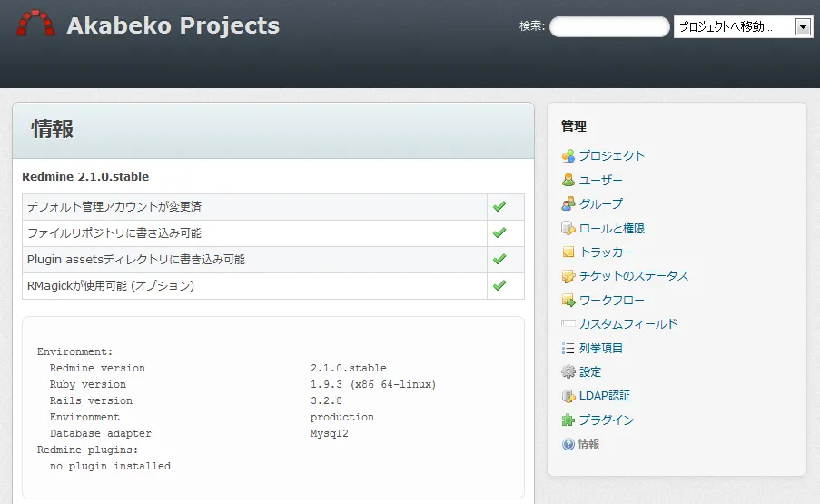This screenshot has width=820, height=504.
Task: Go to the ワークフロー page
Action: coord(612,300)
